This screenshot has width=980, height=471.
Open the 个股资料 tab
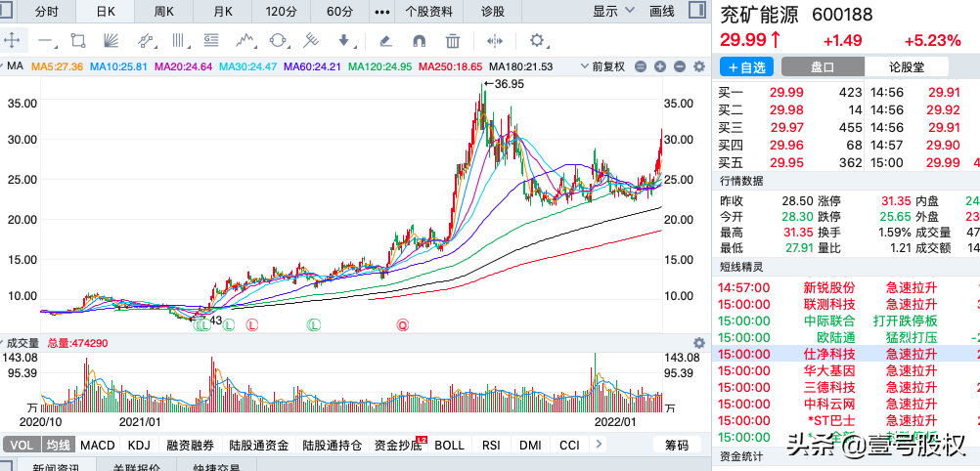click(x=428, y=12)
